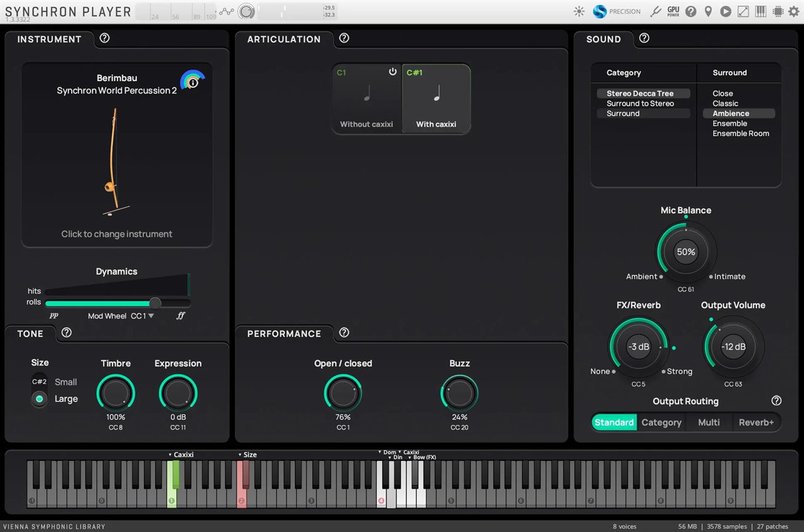This screenshot has width=804, height=532.
Task: Click the wrench tool icon
Action: coord(655,11)
